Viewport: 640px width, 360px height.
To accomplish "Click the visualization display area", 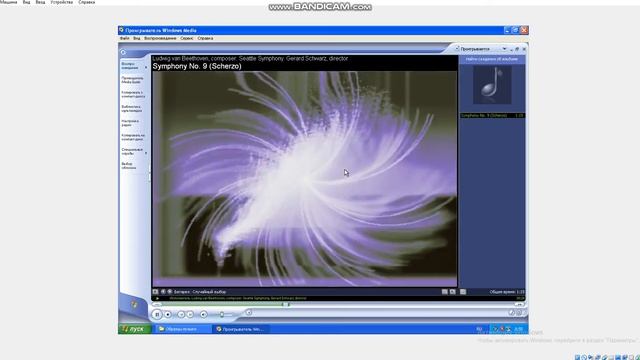I will [x=304, y=179].
